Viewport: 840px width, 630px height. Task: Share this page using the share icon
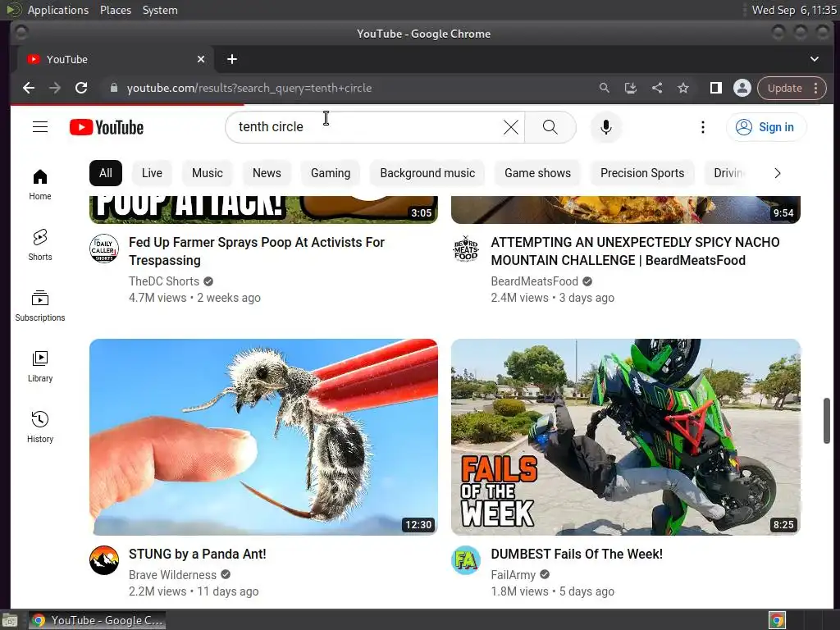click(x=657, y=88)
